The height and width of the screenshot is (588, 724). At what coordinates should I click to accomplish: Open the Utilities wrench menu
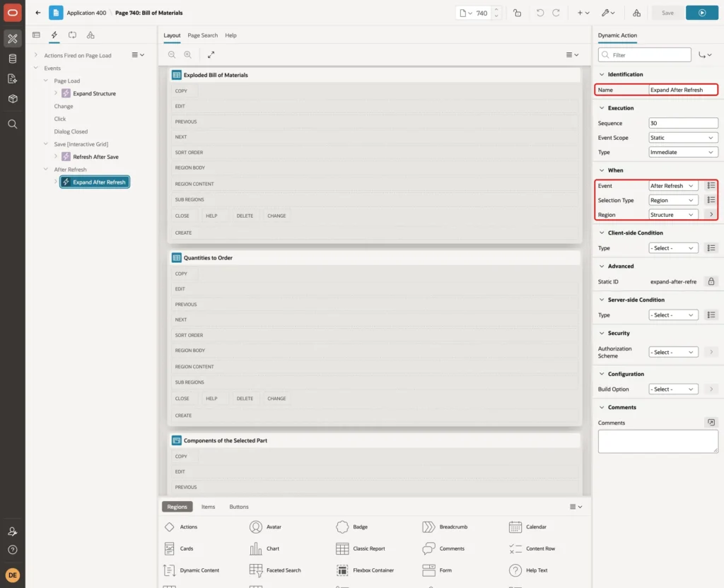tap(608, 13)
